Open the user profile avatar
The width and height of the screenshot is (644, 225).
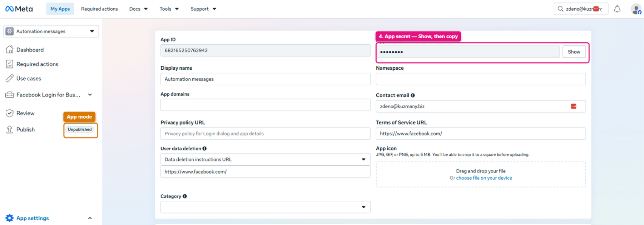point(636,9)
